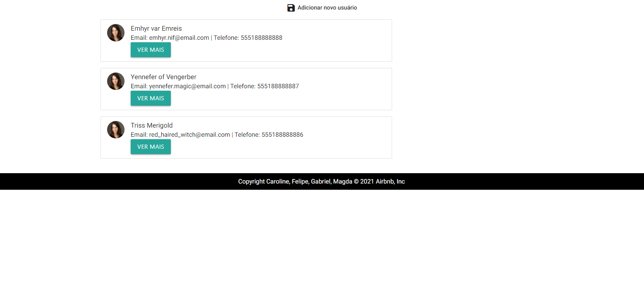644x290 pixels.
Task: Click Airbnb, Inc in the footer
Action: [390, 181]
